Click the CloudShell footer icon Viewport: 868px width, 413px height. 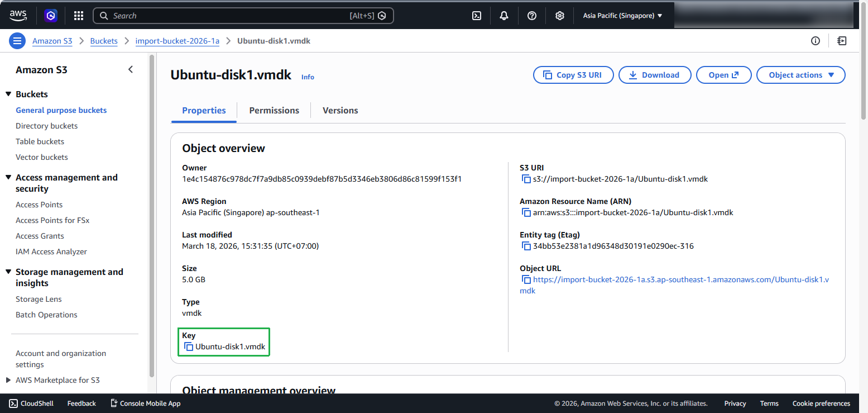[13, 403]
